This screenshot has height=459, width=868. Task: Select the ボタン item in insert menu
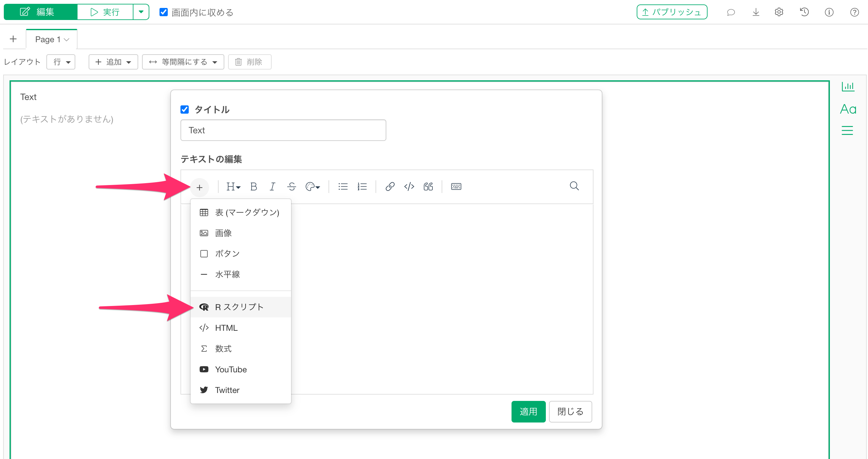[x=227, y=254]
